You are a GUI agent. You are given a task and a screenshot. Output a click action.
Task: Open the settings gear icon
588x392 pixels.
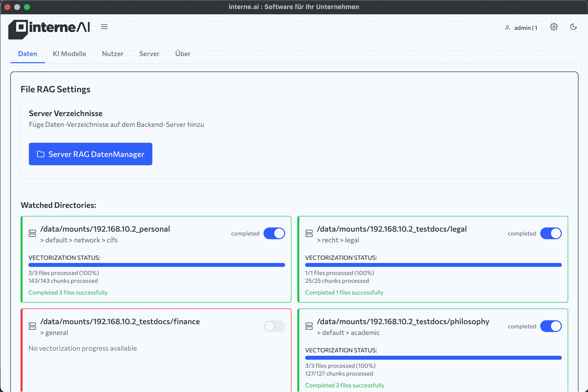point(554,27)
